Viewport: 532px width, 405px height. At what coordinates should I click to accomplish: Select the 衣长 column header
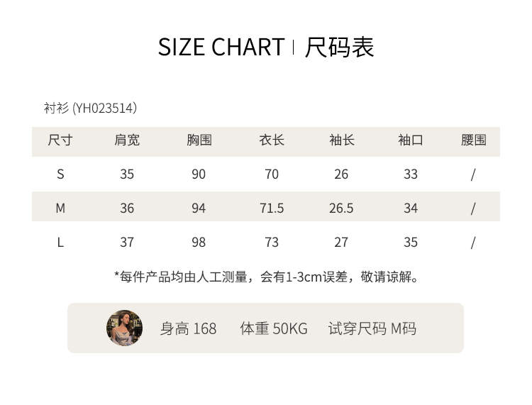coord(272,140)
